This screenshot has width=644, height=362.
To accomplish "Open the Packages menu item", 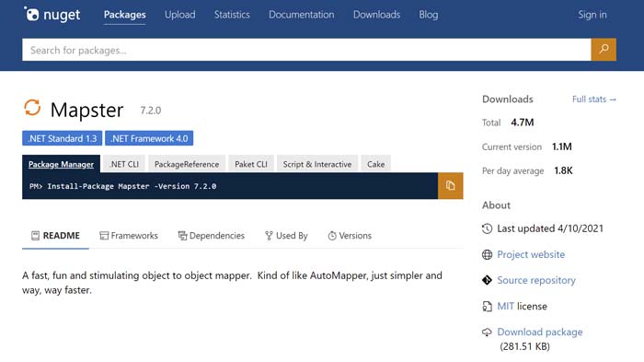I will [x=125, y=15].
